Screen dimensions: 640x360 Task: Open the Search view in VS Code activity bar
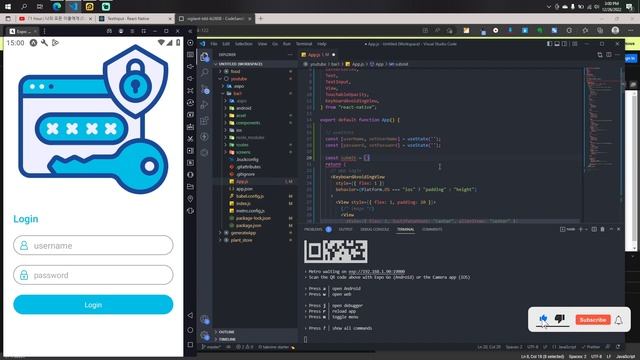tap(204, 72)
